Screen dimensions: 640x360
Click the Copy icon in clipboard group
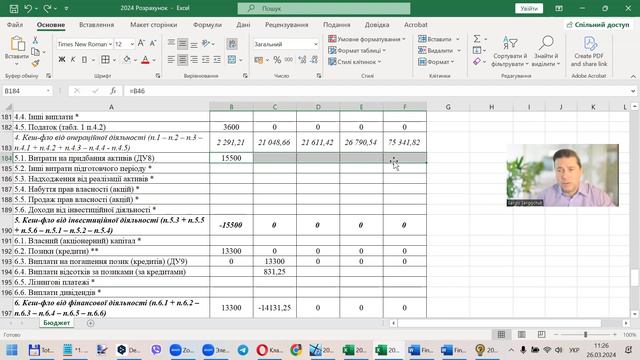point(36,51)
